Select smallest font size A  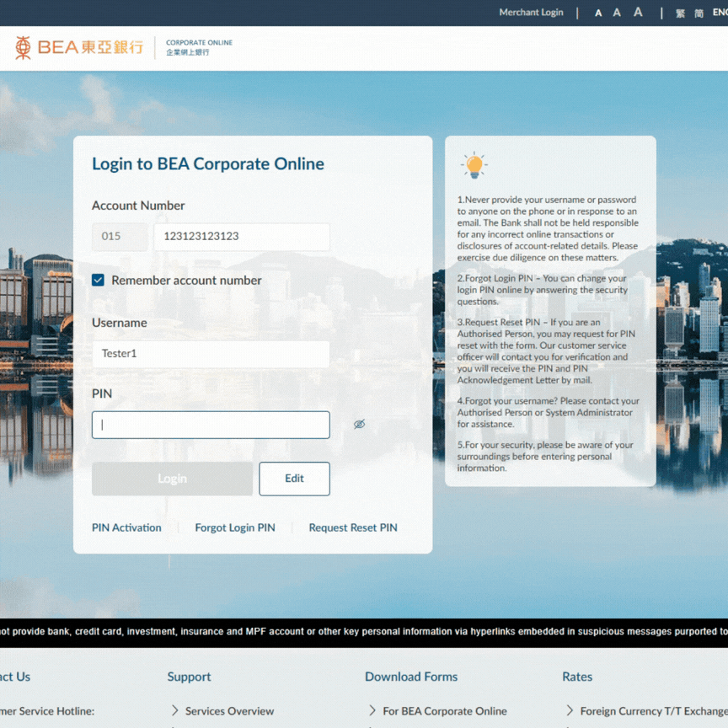[x=598, y=13]
